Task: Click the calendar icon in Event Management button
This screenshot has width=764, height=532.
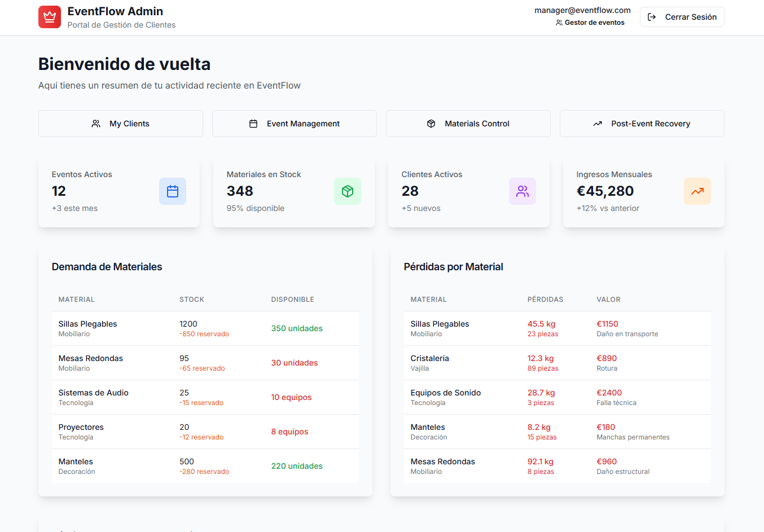Action: (254, 123)
